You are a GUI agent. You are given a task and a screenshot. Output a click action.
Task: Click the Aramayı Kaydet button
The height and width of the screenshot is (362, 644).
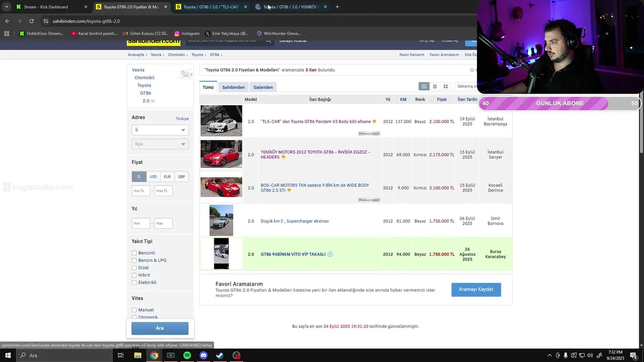(x=476, y=290)
